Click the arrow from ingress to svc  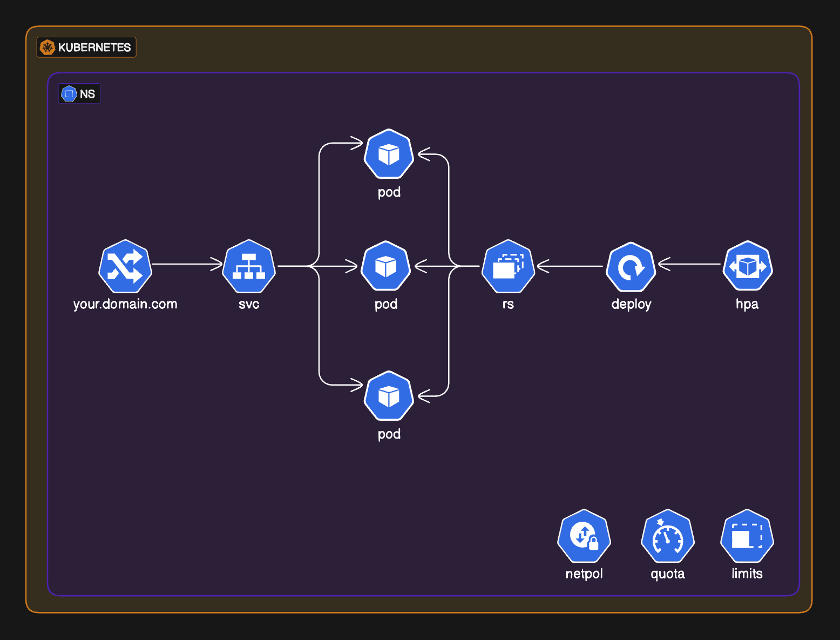187,264
